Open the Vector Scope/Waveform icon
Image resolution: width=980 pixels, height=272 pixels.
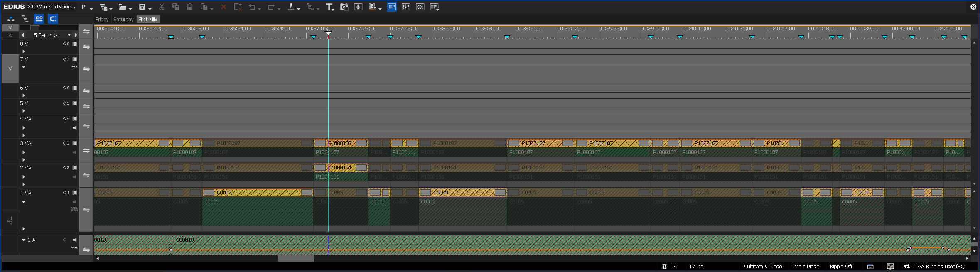point(420,7)
